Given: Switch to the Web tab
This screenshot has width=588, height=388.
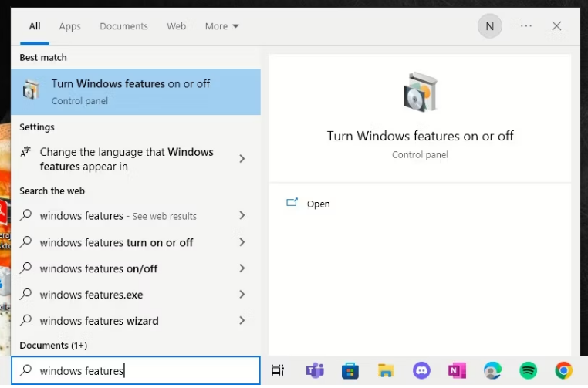Looking at the screenshot, I should [176, 26].
